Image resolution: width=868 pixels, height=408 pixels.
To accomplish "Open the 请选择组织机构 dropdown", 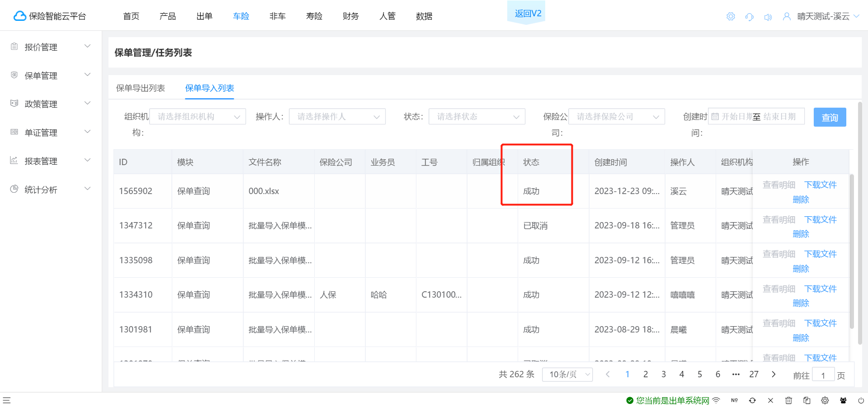I will coord(198,117).
